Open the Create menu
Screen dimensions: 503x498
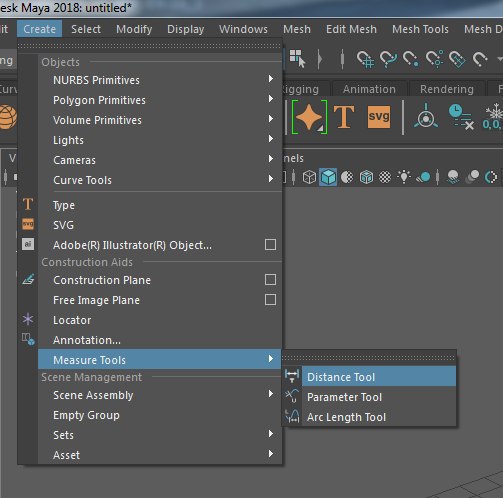coord(39,29)
